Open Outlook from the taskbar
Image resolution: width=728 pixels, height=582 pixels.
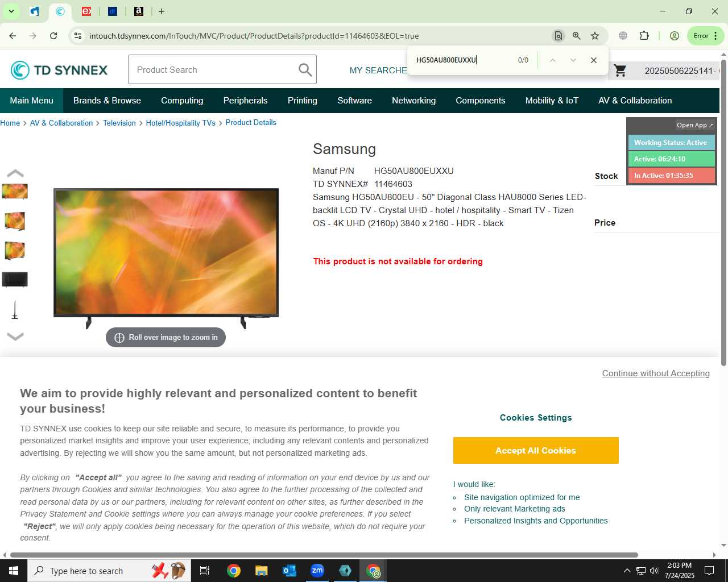(x=289, y=571)
